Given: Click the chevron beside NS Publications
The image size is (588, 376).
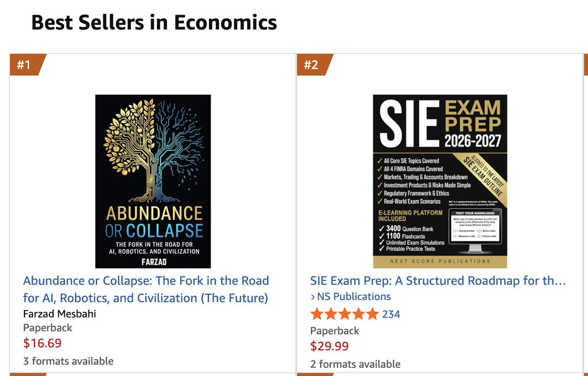Looking at the screenshot, I should tap(313, 297).
